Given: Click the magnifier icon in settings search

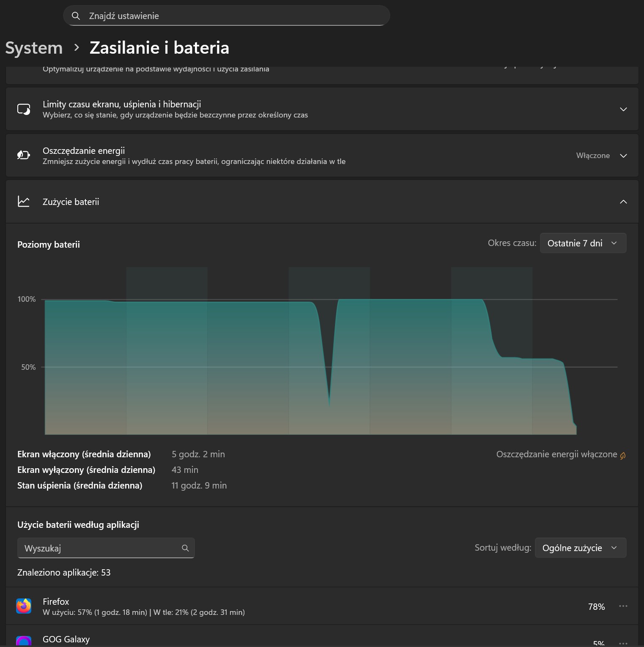Looking at the screenshot, I should [x=76, y=16].
